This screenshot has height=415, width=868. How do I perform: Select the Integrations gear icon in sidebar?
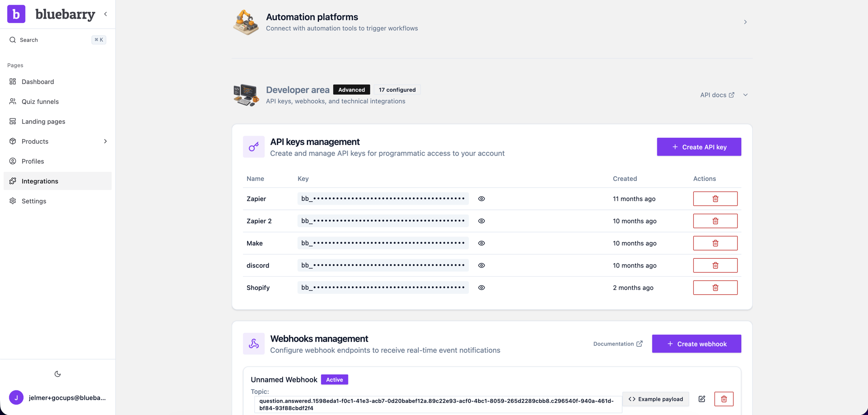[x=13, y=181]
